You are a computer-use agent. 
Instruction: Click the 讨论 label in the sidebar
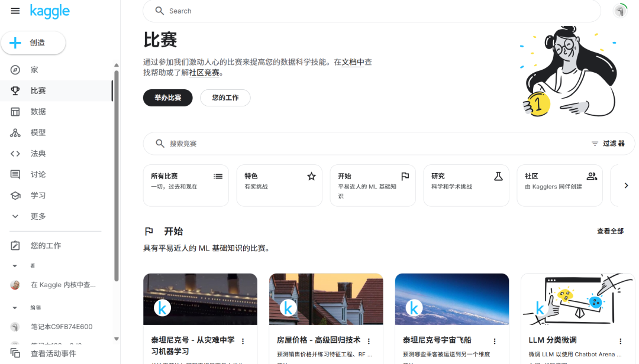[38, 175]
